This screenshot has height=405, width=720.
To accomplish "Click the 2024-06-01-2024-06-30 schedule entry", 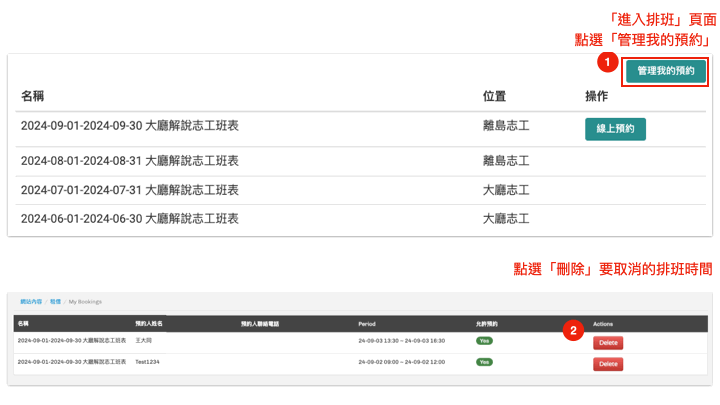I will (130, 219).
